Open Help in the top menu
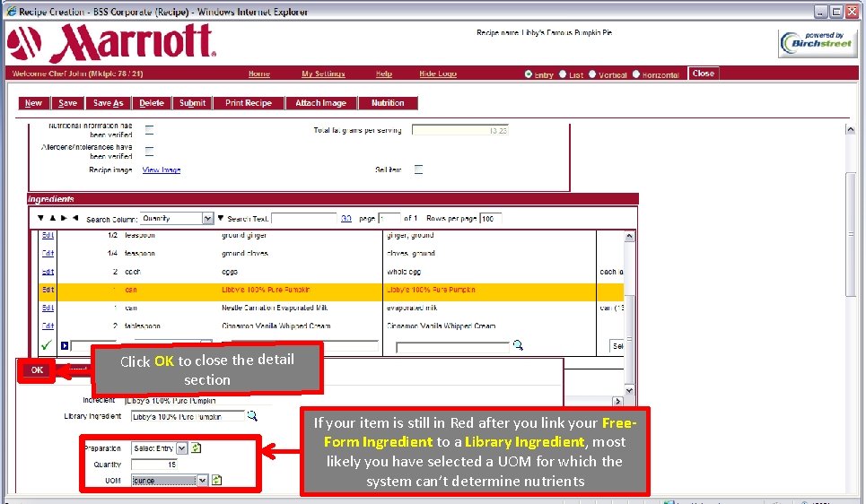 click(384, 74)
